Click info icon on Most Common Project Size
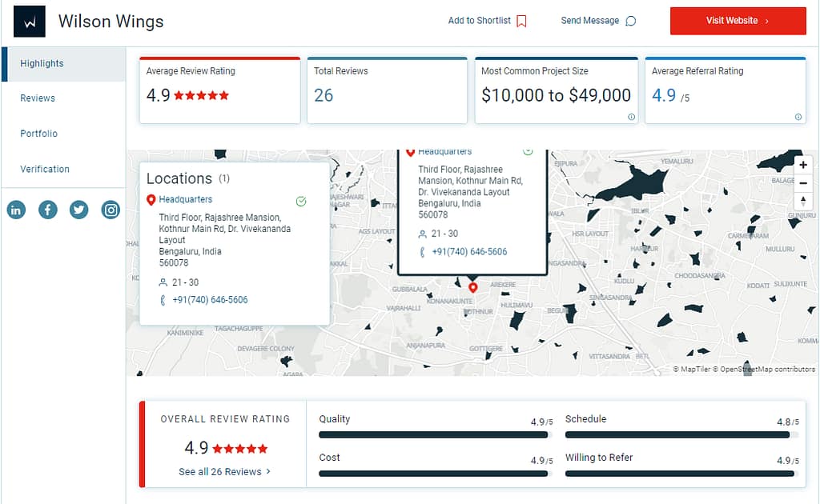This screenshot has width=820, height=504. point(631,117)
